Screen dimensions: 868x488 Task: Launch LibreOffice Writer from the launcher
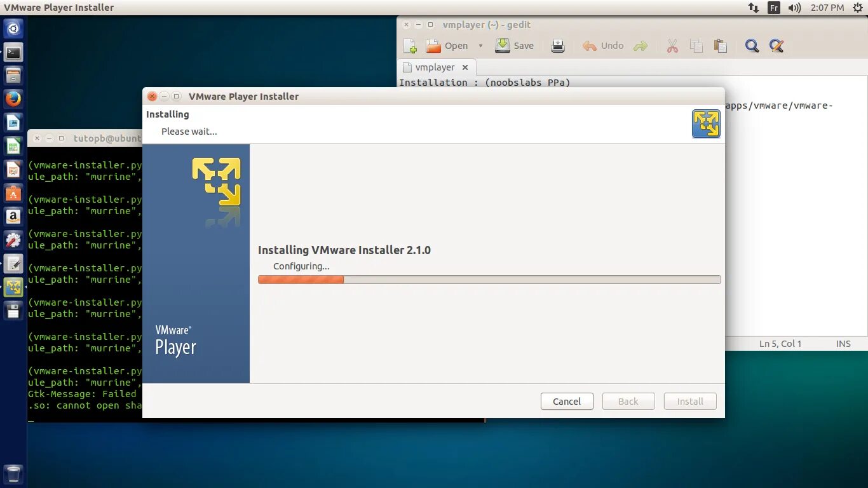(13, 123)
